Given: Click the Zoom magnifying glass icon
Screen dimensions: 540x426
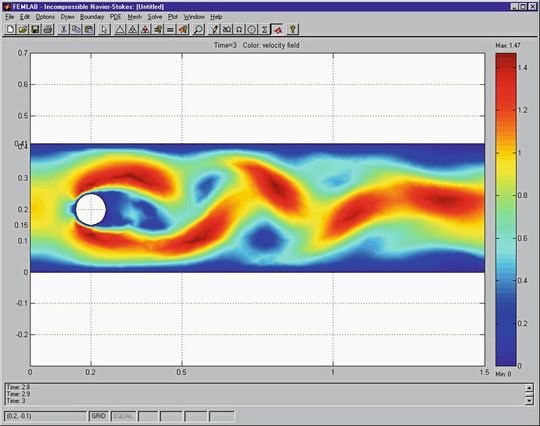Looking at the screenshot, I should [198, 29].
